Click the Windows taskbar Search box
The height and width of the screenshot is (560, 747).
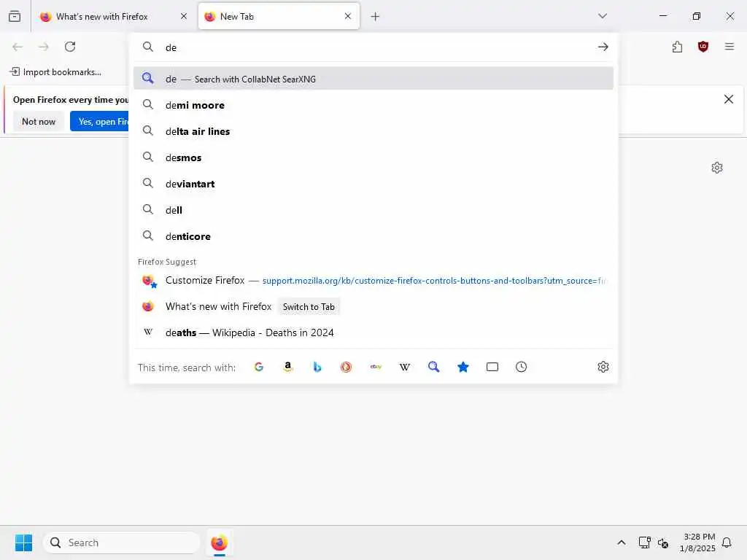122,542
